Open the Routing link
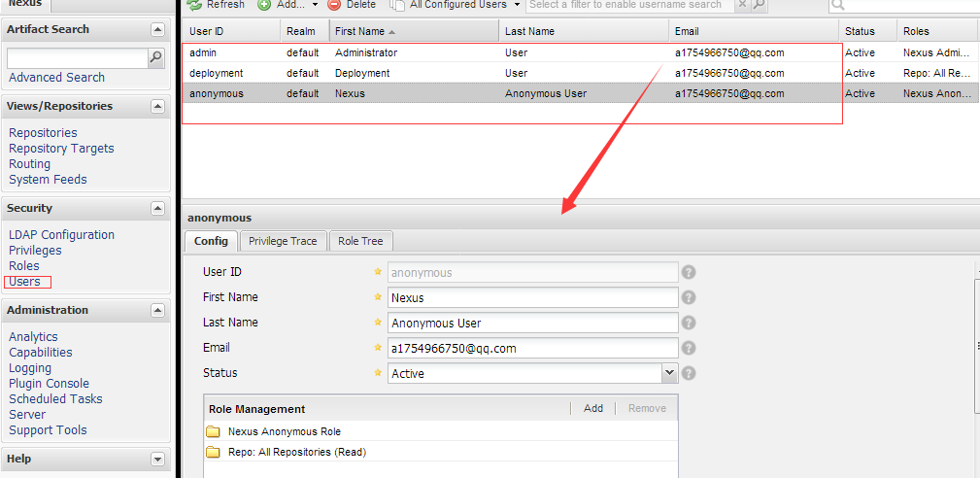 tap(29, 164)
